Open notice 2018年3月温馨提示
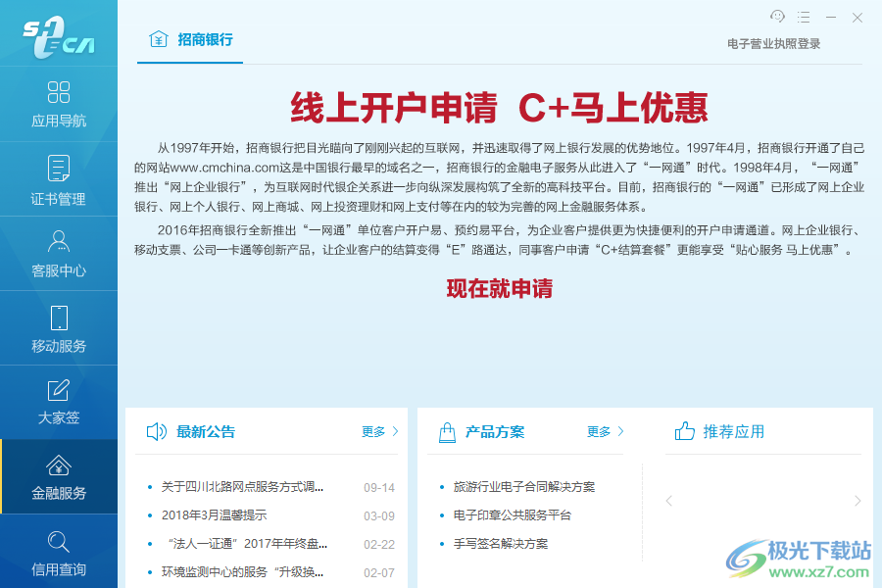 215,514
